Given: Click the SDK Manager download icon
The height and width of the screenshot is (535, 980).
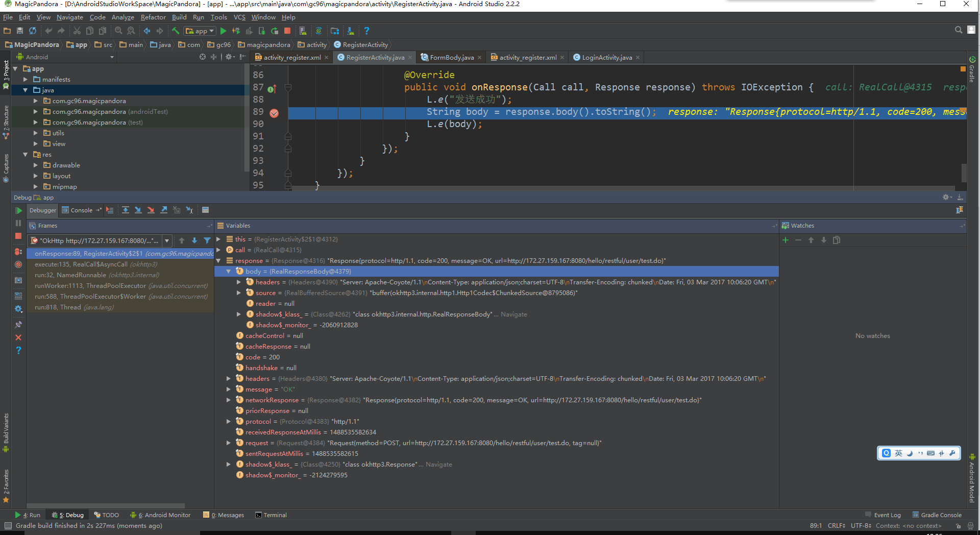Looking at the screenshot, I should (x=351, y=31).
